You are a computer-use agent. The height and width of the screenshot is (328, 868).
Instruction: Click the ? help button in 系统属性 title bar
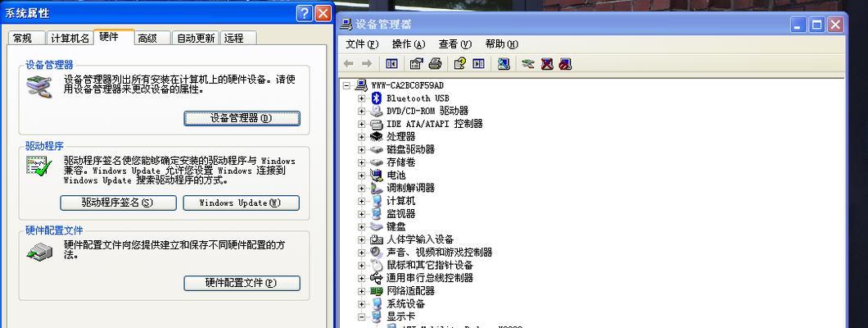point(304,13)
